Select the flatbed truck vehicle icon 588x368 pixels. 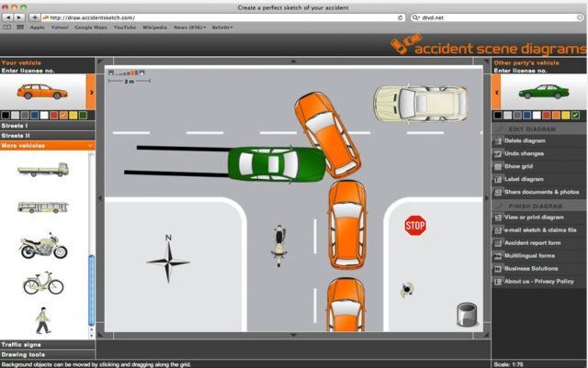coord(43,170)
